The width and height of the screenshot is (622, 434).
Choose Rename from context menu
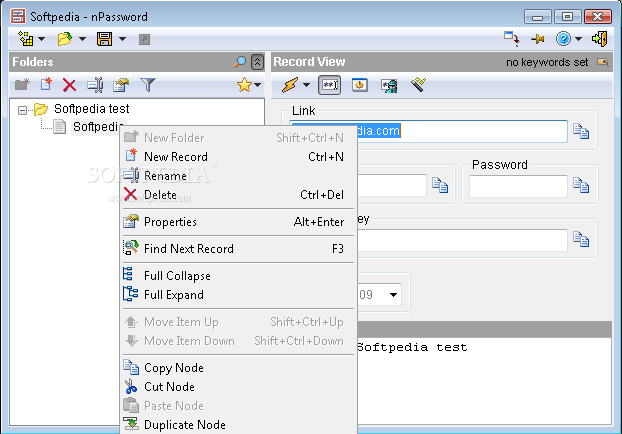(238, 176)
